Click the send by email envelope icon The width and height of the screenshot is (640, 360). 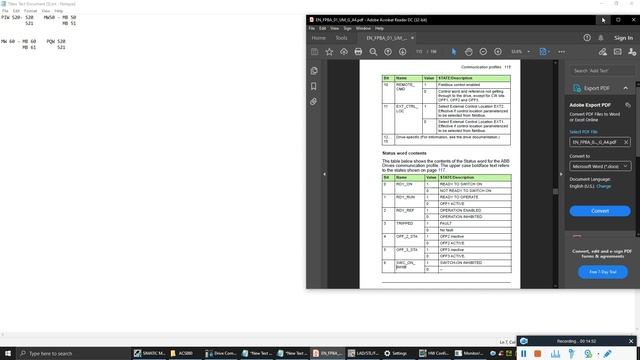pos(618,52)
